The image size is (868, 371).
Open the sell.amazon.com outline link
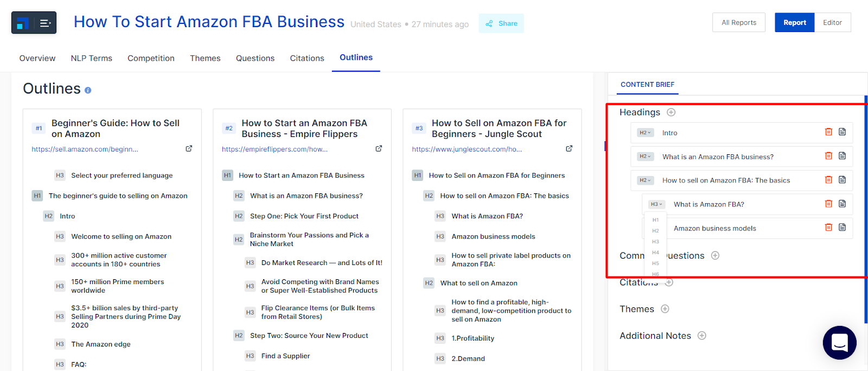[x=85, y=149]
